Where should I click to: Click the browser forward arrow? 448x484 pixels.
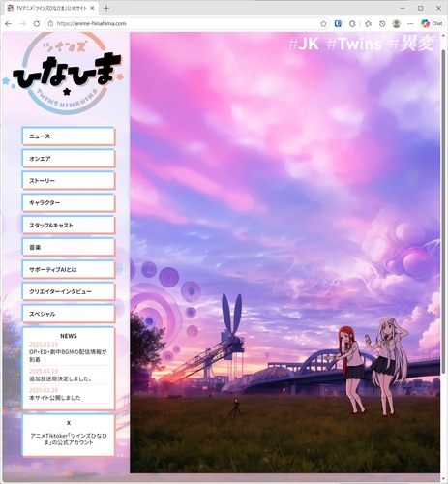pyautogui.click(x=22, y=24)
